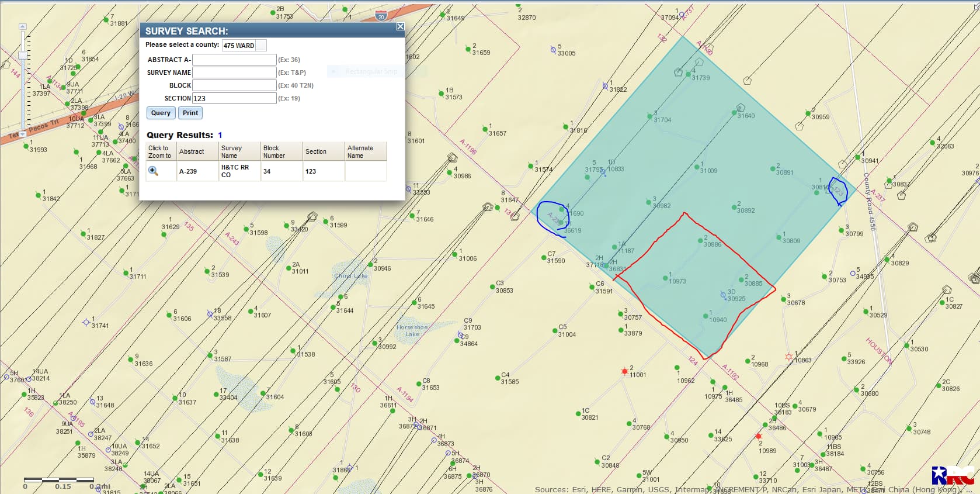
Task: Select the green well marker labeled 30946
Action: pos(369,265)
